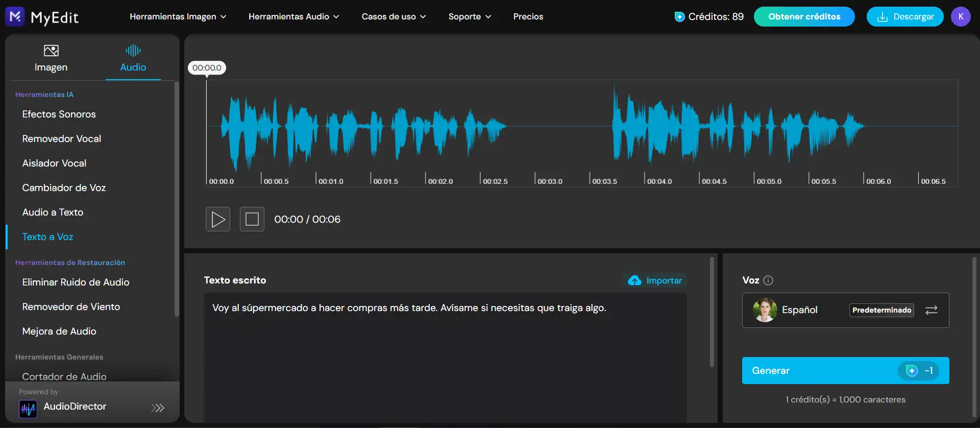Click the '1 crédito(s) = 1,000 caracteres' note
Viewport: 980px width, 428px height.
846,400
